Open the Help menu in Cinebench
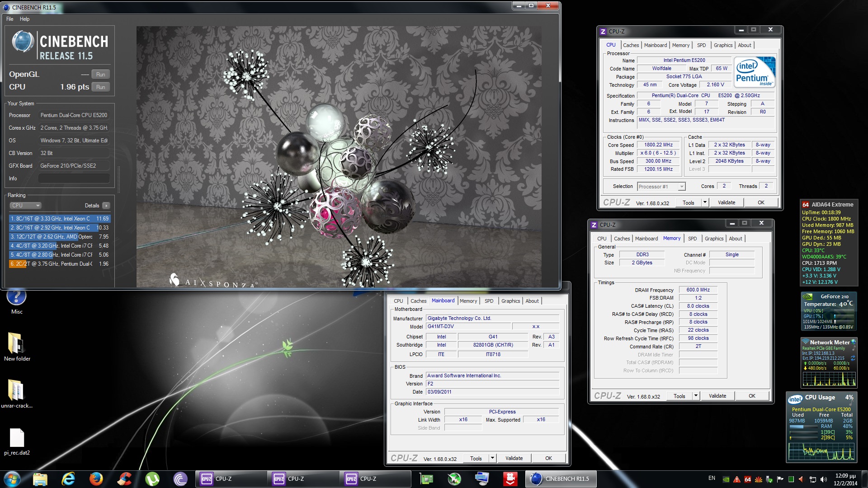Screen dimensions: 868x488 point(24,19)
